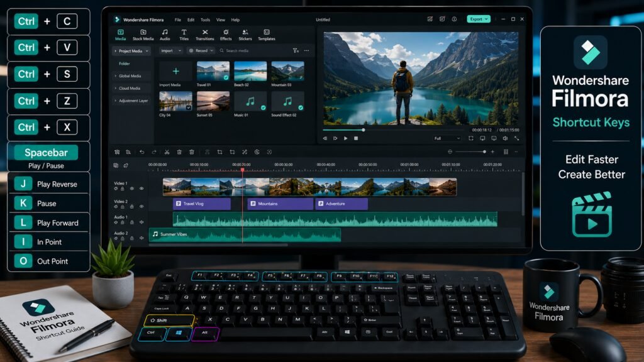Click the crop tool in timeline toolbar
The width and height of the screenshot is (644, 362).
[219, 152]
